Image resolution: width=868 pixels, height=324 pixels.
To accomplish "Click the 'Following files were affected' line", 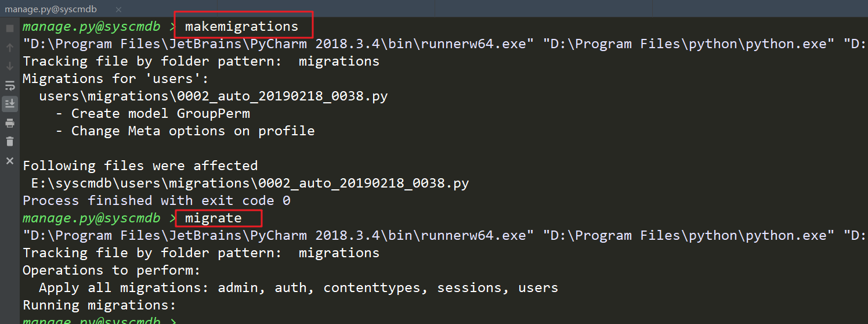I will coord(140,166).
